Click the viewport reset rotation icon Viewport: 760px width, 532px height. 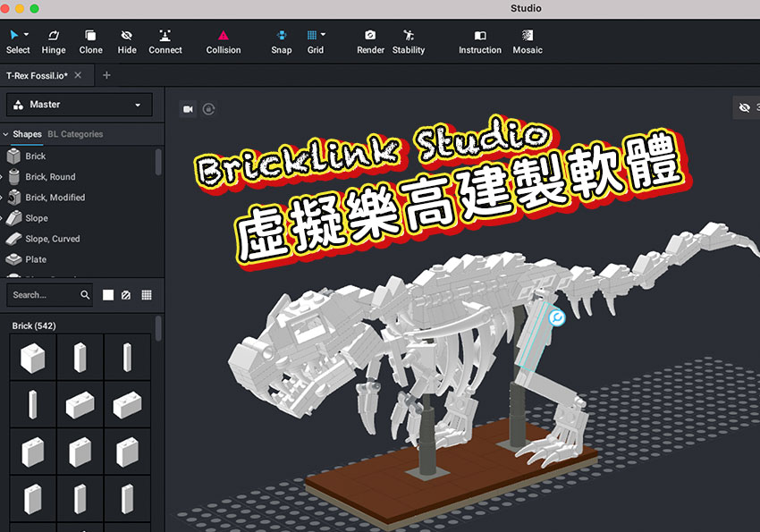point(208,109)
